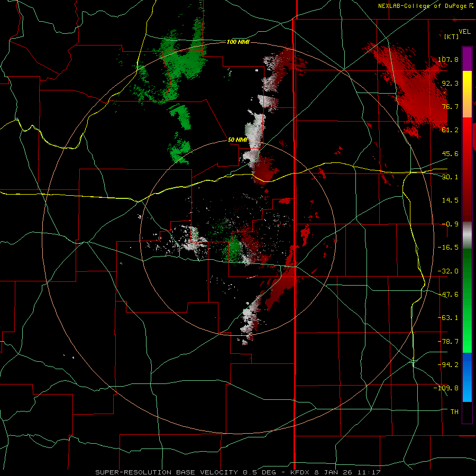Click the purple segment of the velocity color bar
The height and width of the screenshot is (476, 476).
point(467,59)
